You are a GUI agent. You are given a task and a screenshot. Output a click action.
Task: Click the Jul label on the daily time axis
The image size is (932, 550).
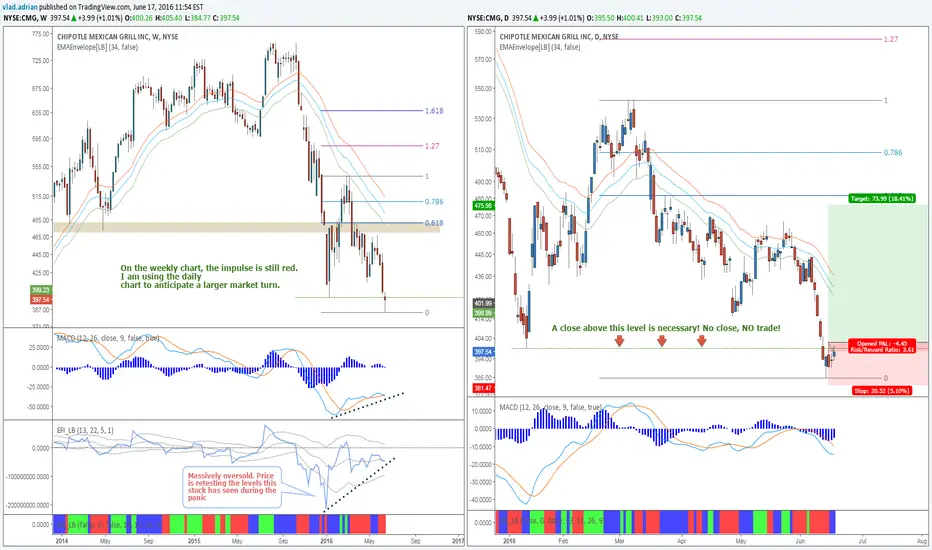pyautogui.click(x=862, y=541)
